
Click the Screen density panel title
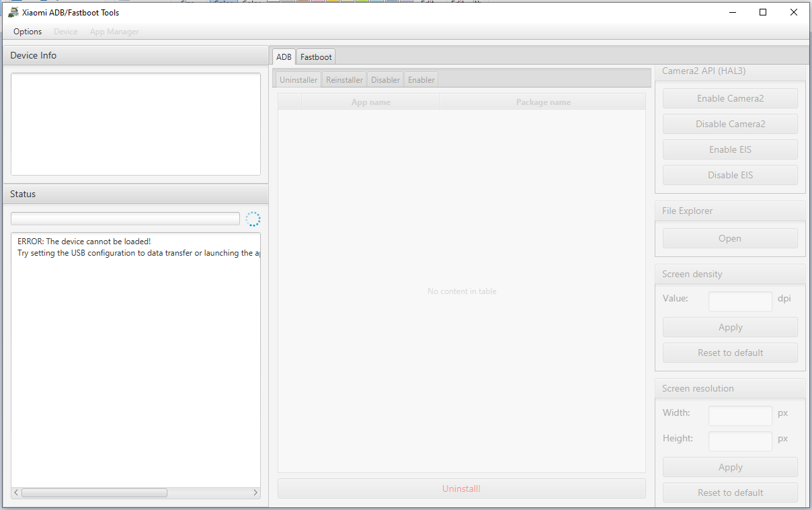coord(692,274)
